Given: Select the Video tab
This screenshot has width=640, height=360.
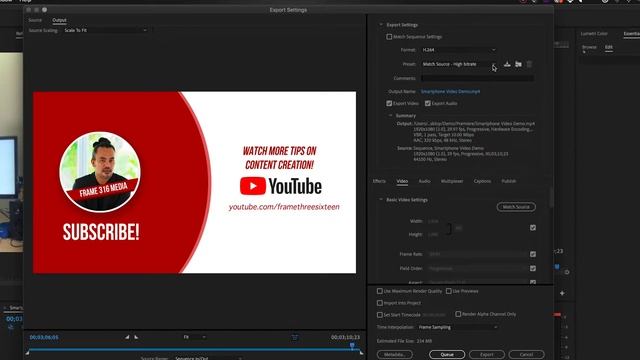Looking at the screenshot, I should tap(402, 181).
